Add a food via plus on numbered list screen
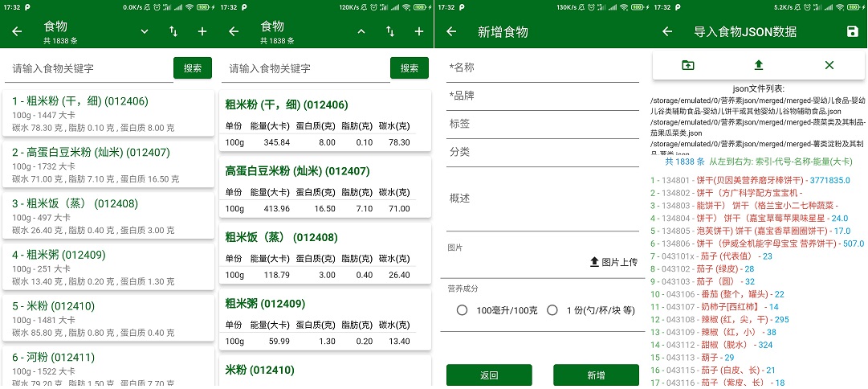The height and width of the screenshot is (389, 868). pyautogui.click(x=202, y=31)
